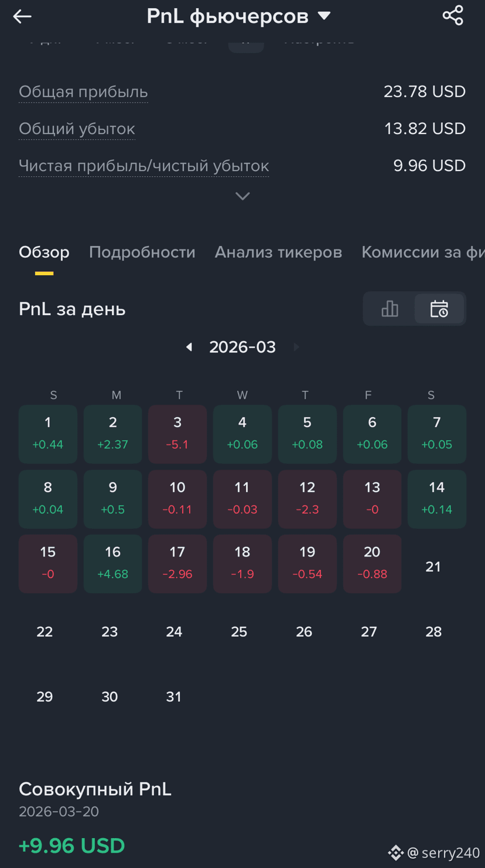
Task: Switch to bar chart view icon
Action: coord(390,309)
